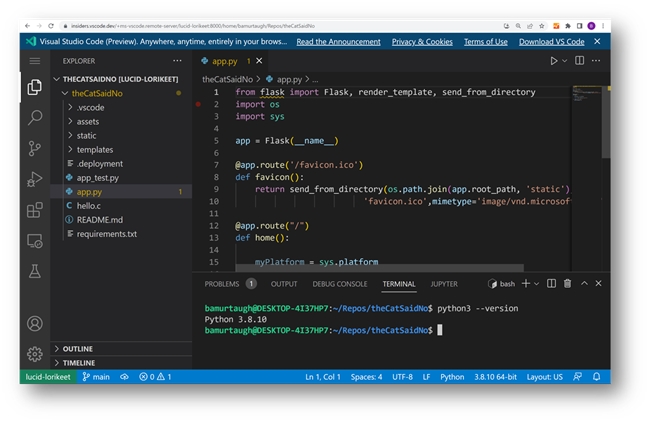Close the terminal panel
This screenshot has height=423, width=650.
coord(599,283)
